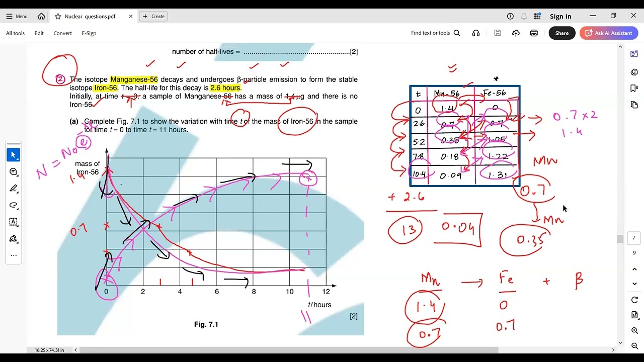Viewport: 644px width, 362px height.
Task: Open the Bookmarks panel in the right rail
Action: point(634,88)
